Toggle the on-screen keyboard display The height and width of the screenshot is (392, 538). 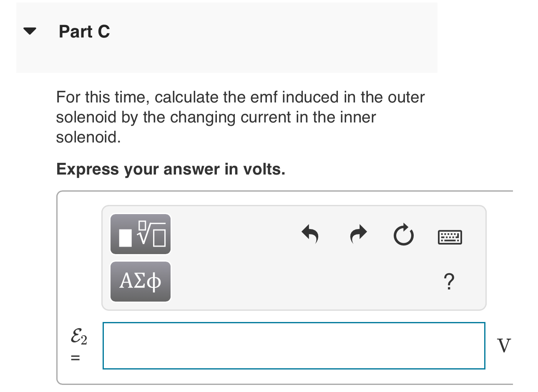(449, 237)
